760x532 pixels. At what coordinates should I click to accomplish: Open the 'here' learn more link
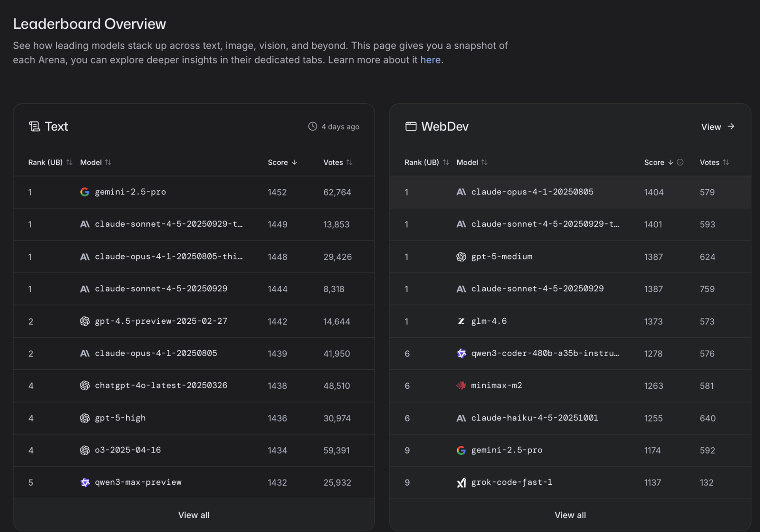[x=430, y=60]
